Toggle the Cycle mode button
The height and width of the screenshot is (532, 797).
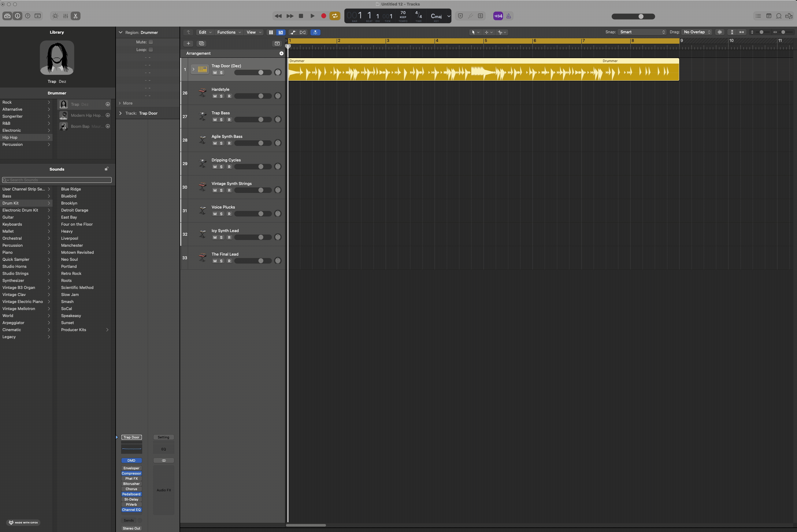click(x=335, y=16)
